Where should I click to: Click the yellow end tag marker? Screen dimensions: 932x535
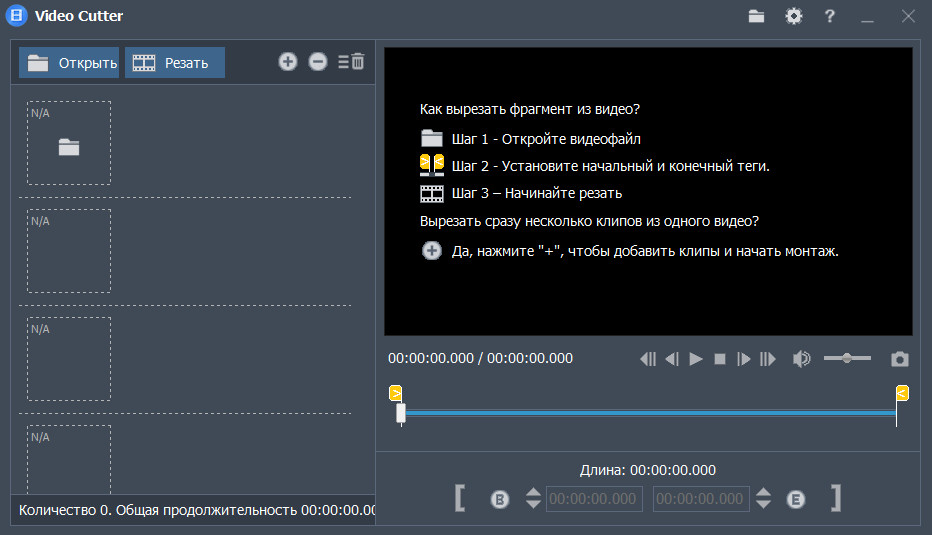(x=902, y=393)
